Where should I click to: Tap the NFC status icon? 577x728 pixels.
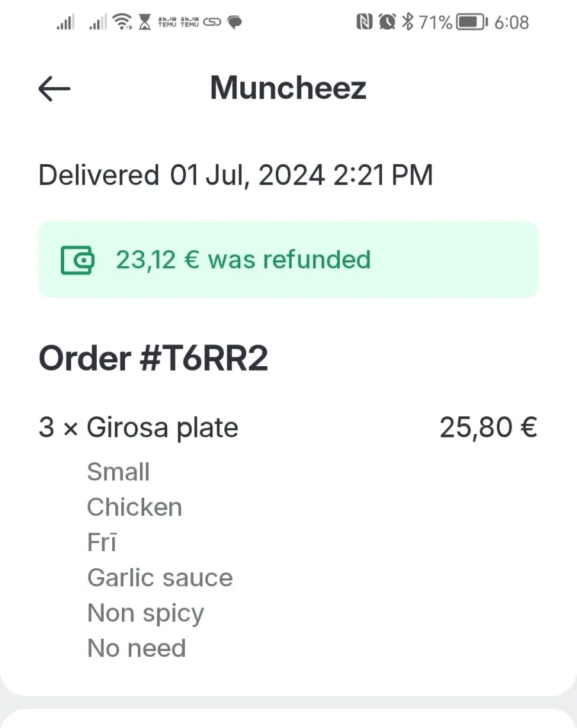coord(364,22)
